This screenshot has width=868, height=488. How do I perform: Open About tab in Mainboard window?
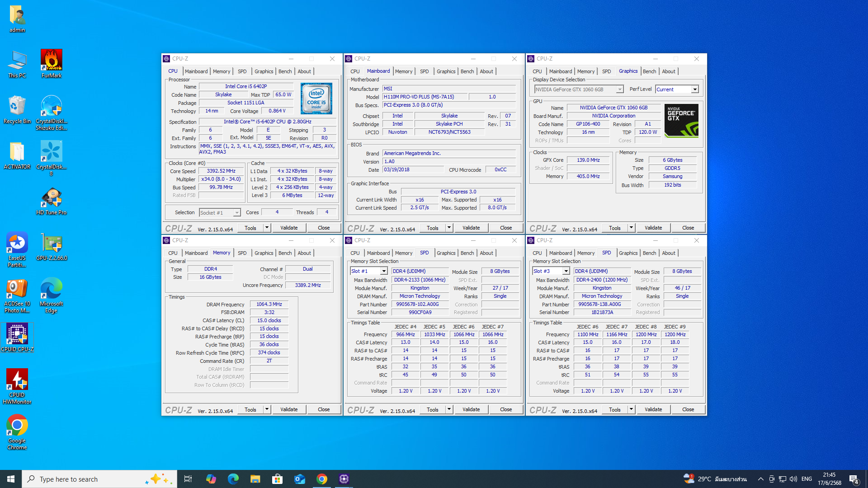pyautogui.click(x=486, y=71)
